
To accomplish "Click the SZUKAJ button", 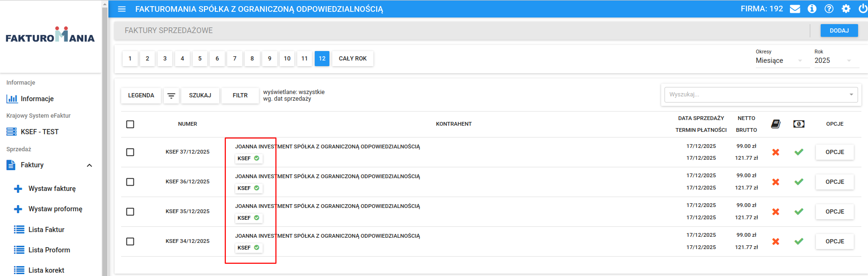I will tap(200, 95).
